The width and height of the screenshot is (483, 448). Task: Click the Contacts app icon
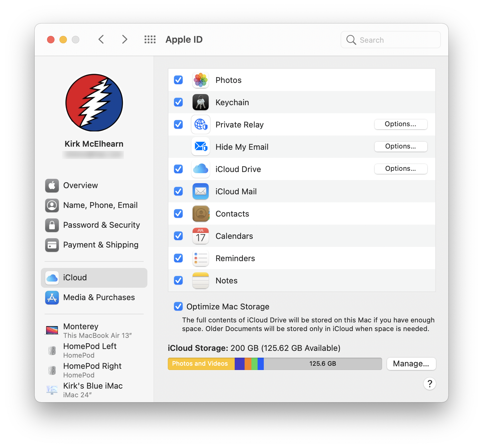[x=201, y=214]
